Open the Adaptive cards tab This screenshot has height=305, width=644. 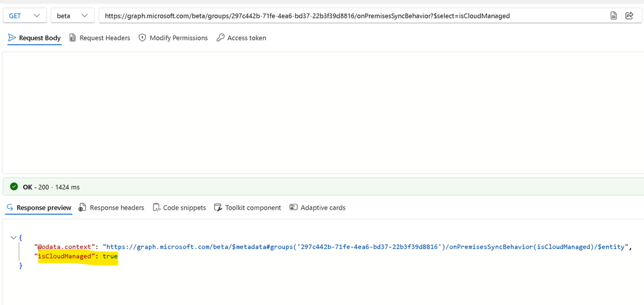click(x=317, y=208)
